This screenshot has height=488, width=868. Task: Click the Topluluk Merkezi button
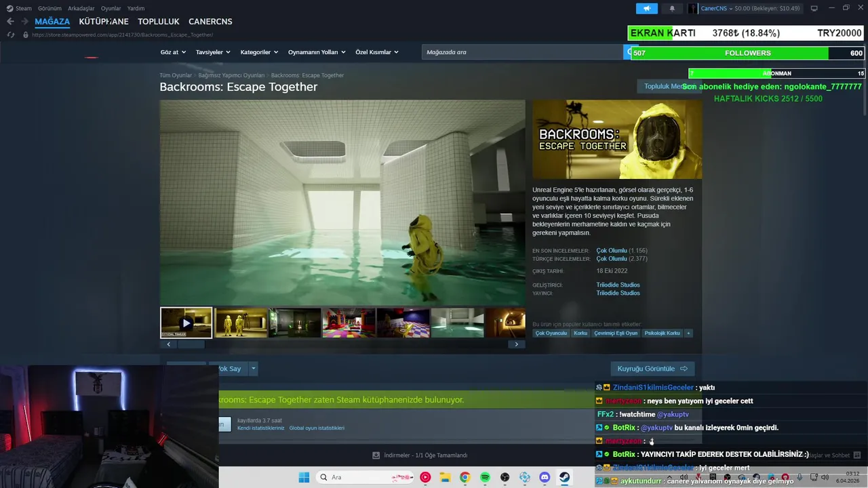(x=669, y=87)
